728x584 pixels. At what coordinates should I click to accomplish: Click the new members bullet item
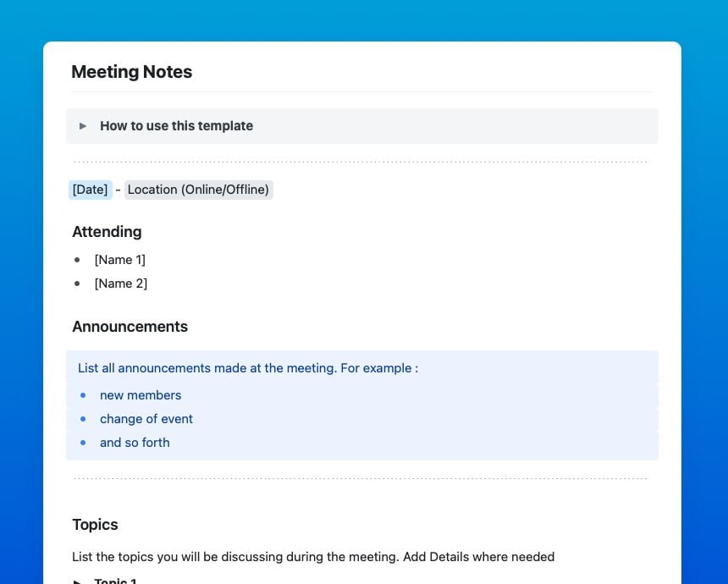[141, 394]
